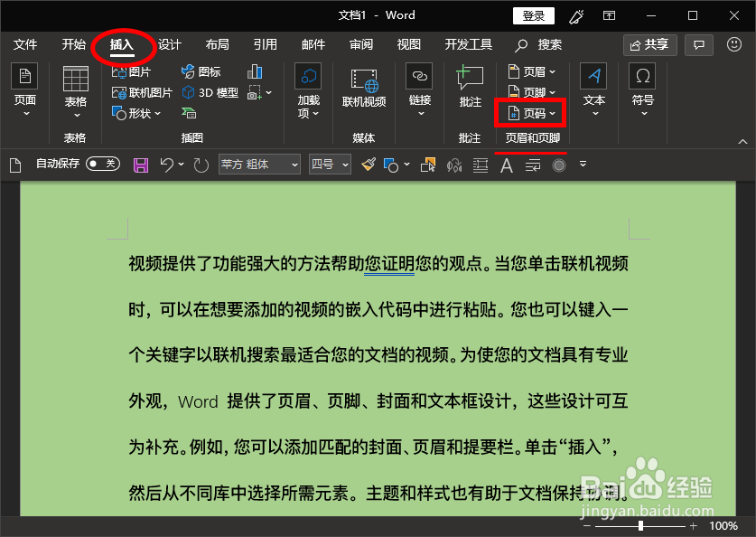
Task: Open the 加载项 (Add-ins) dropdown
Action: tap(309, 90)
